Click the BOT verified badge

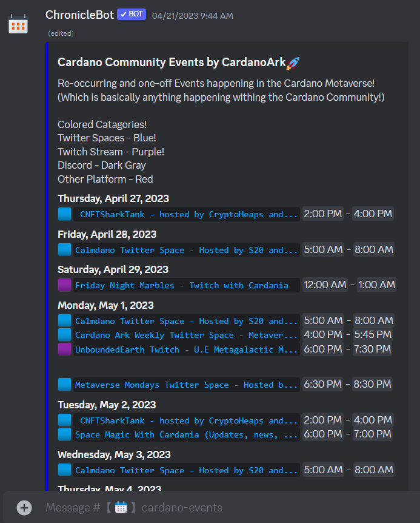tap(132, 15)
